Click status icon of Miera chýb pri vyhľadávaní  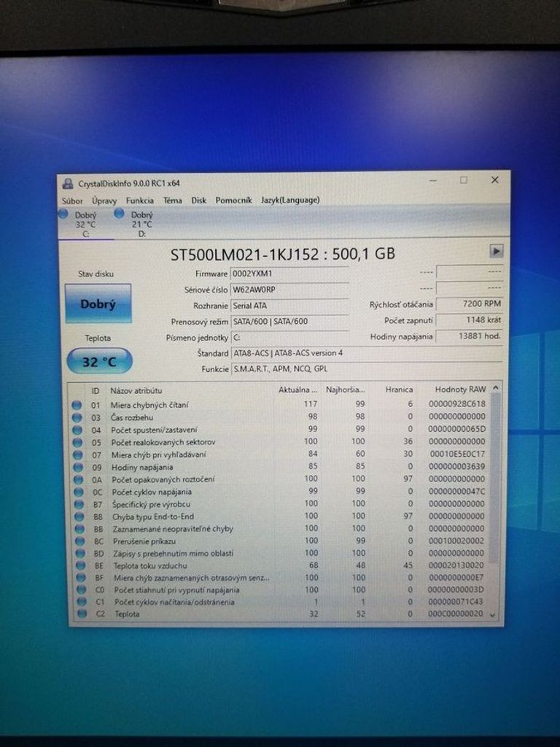click(x=77, y=454)
